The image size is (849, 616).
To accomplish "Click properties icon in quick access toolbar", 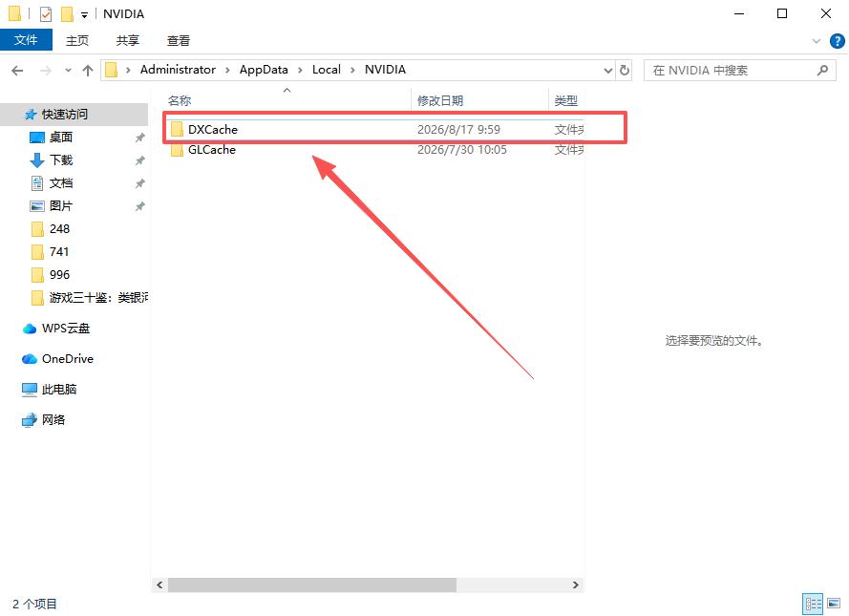I will tap(46, 14).
